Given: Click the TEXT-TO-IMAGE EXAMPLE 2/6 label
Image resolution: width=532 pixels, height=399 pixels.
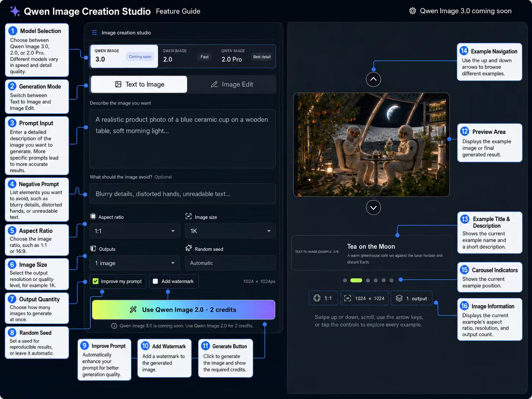Looking at the screenshot, I should pos(317,252).
